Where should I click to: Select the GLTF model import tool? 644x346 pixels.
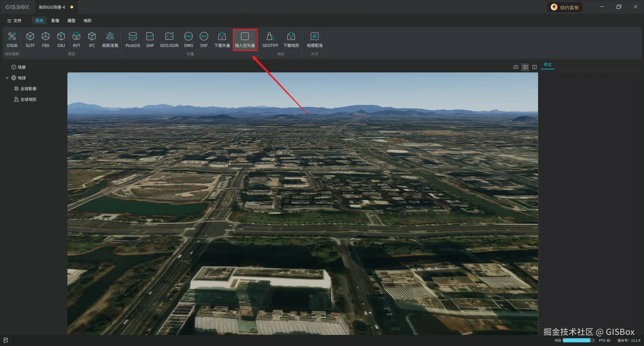[30, 40]
